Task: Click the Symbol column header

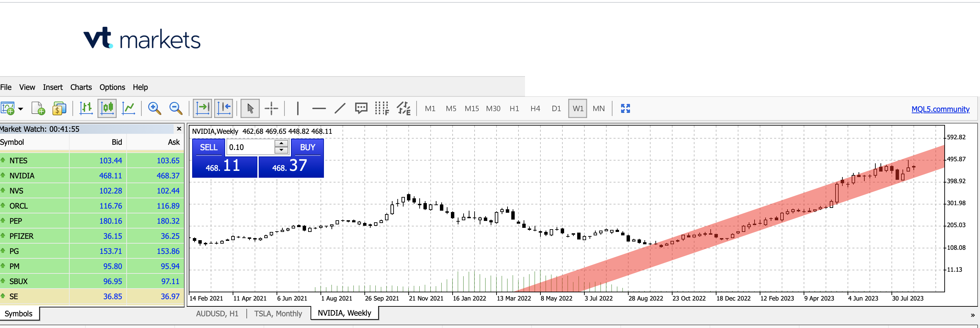Action: tap(34, 142)
